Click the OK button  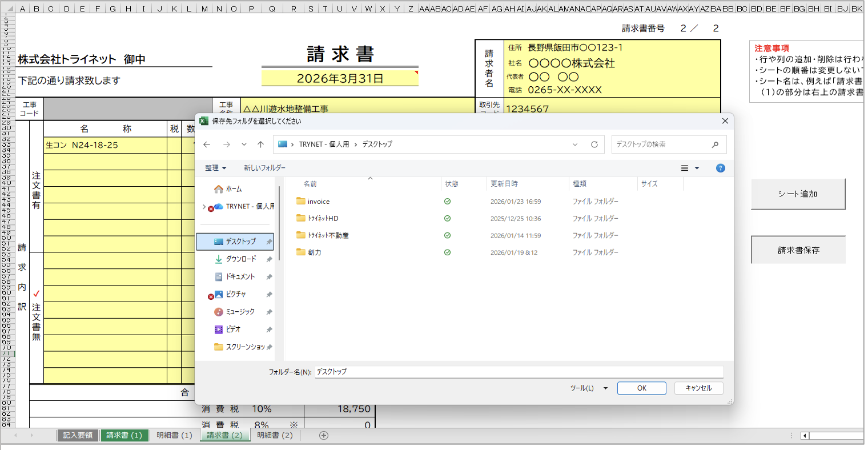[x=641, y=388]
